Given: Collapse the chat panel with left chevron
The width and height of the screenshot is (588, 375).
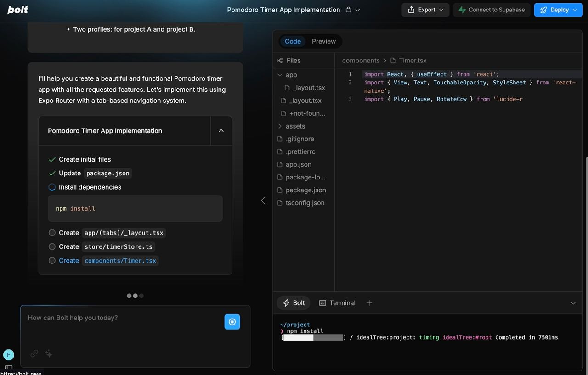Looking at the screenshot, I should 263,201.
